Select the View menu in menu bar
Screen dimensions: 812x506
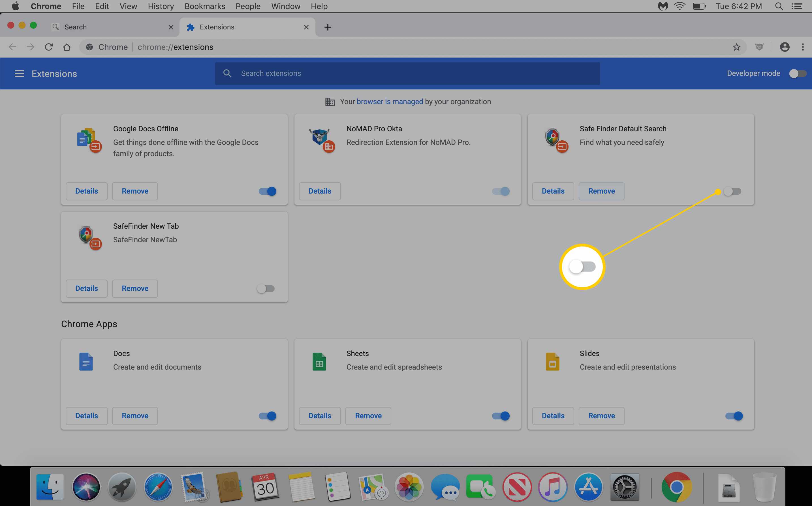(x=128, y=7)
